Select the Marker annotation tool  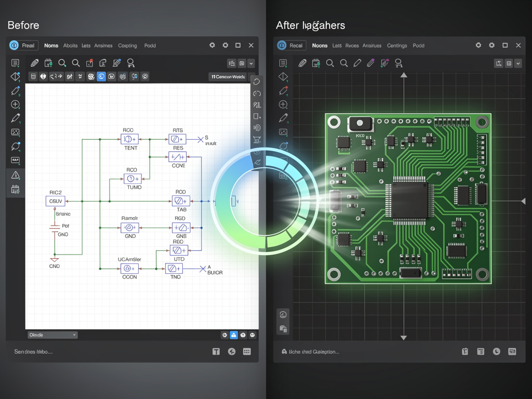(116, 63)
